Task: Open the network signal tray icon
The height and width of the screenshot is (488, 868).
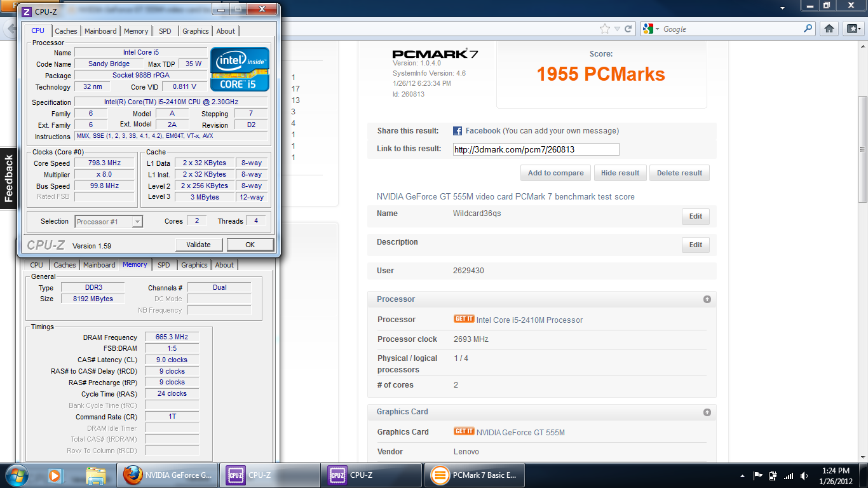Action: [789, 475]
